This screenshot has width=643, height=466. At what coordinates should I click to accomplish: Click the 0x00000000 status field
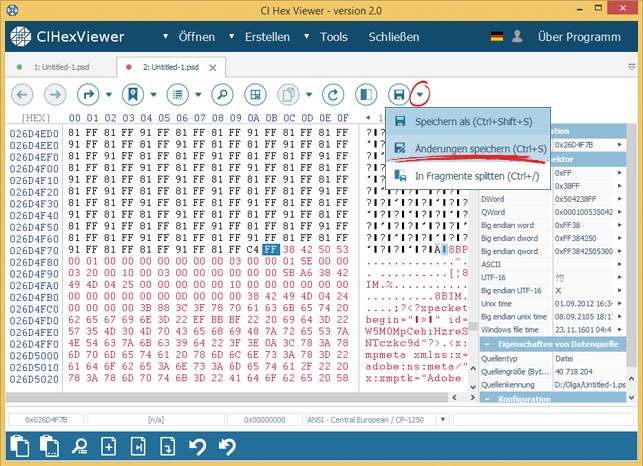(x=265, y=420)
